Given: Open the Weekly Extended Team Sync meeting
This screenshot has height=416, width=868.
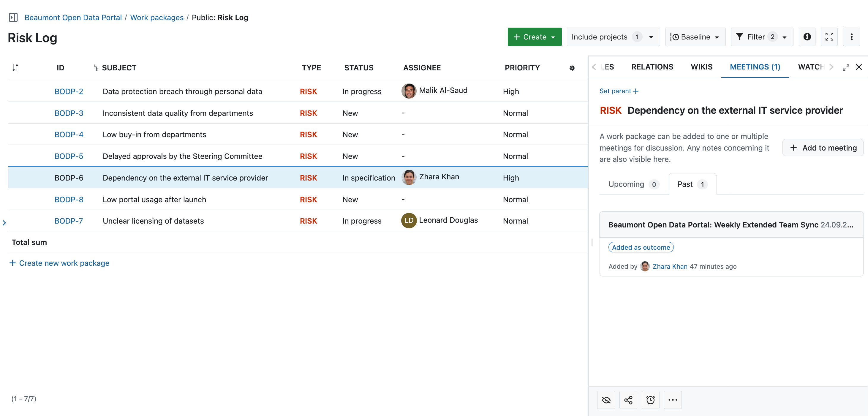Looking at the screenshot, I should coord(713,225).
